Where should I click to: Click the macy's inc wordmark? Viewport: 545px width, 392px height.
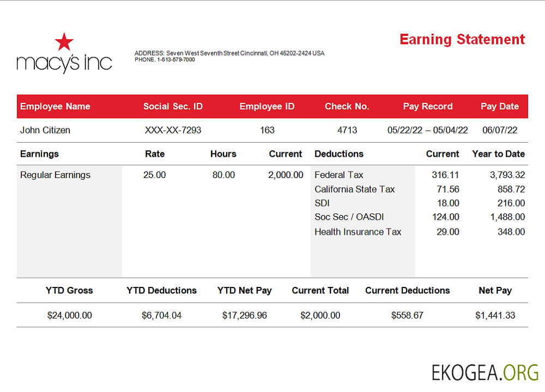tap(64, 63)
